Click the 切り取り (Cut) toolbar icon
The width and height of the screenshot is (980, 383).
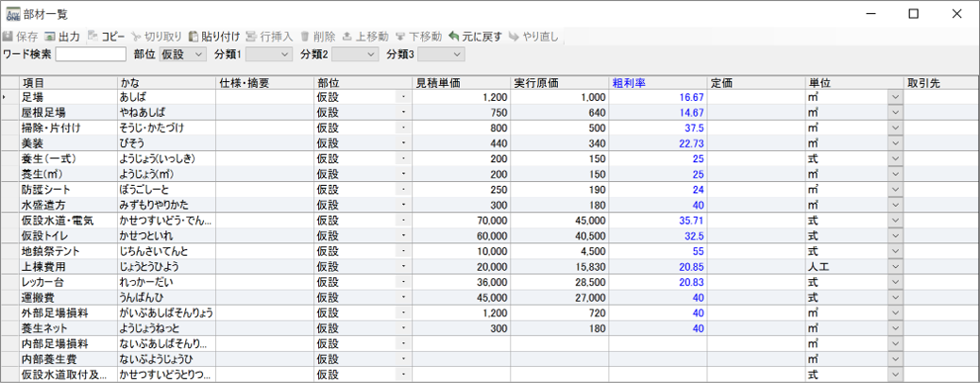[x=138, y=36]
